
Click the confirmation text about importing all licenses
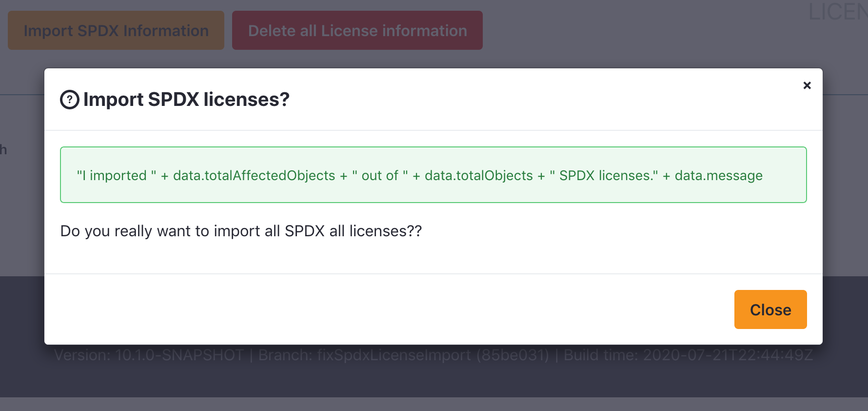241,231
